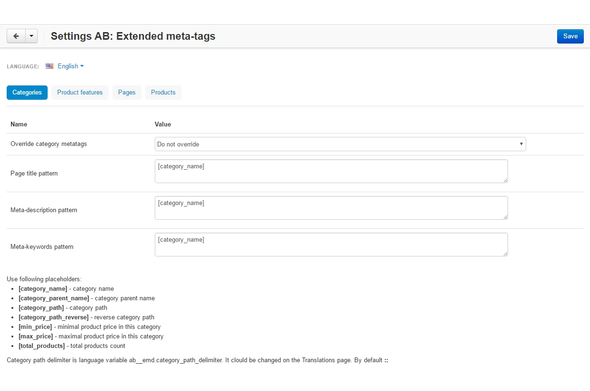Click the Value column header
The height and width of the screenshot is (391, 590).
pyautogui.click(x=163, y=124)
